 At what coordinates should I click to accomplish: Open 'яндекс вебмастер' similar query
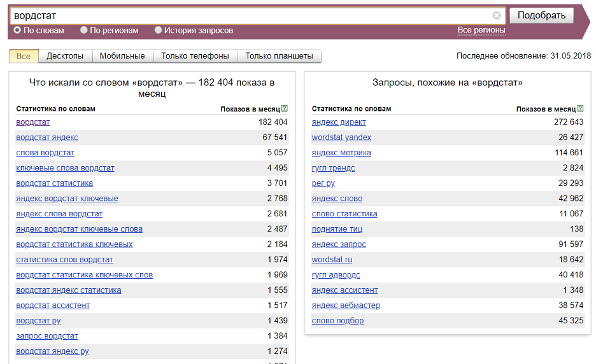pos(346,305)
